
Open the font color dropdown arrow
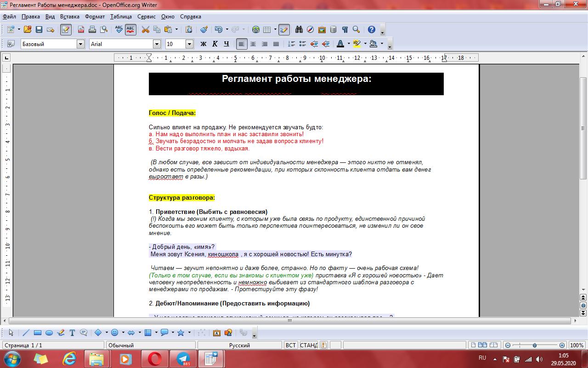pos(349,44)
